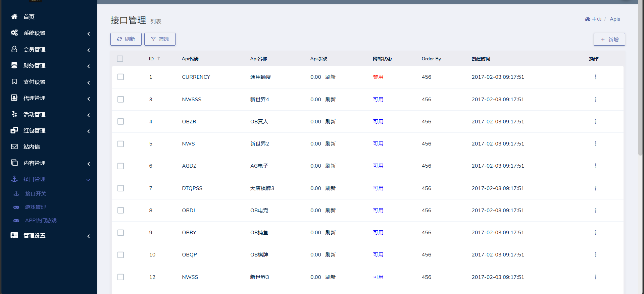Expand the 活动管理 chevron
Screen dimensions: 644x294
(89, 115)
